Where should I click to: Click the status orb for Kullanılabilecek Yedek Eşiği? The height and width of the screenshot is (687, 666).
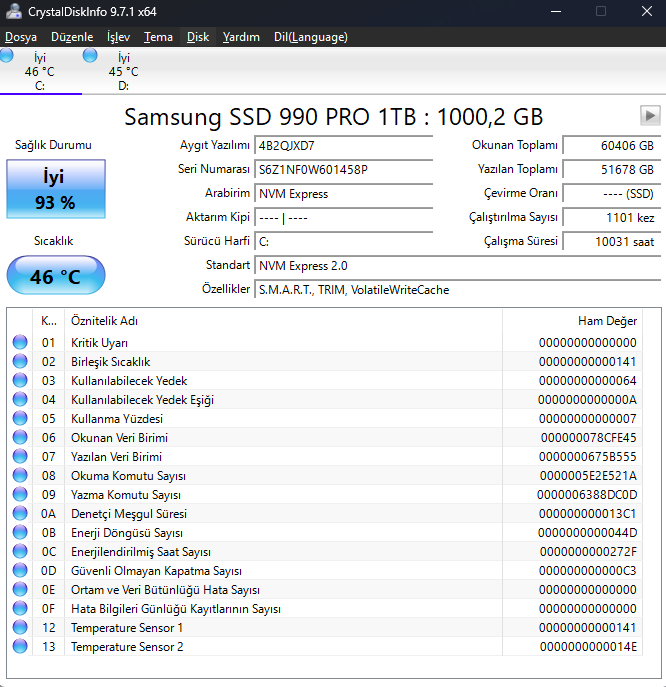(20, 399)
